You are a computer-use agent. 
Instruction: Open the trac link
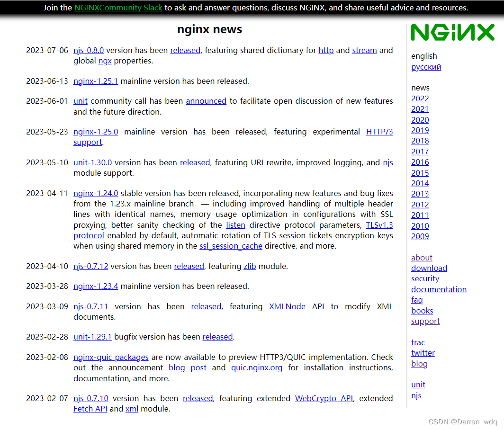[418, 343]
